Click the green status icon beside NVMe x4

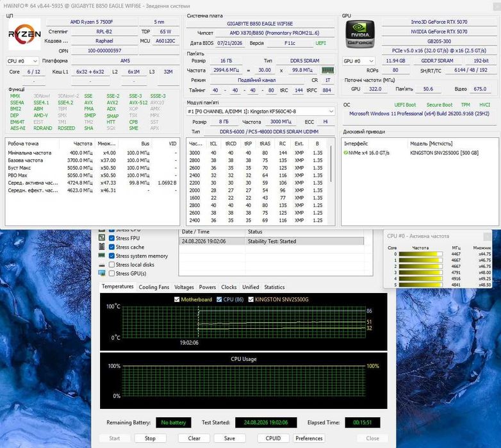point(345,153)
